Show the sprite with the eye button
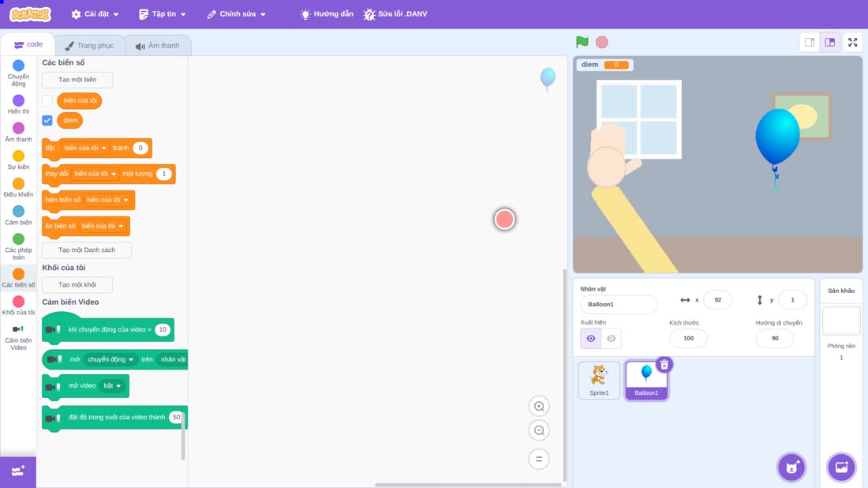 591,339
